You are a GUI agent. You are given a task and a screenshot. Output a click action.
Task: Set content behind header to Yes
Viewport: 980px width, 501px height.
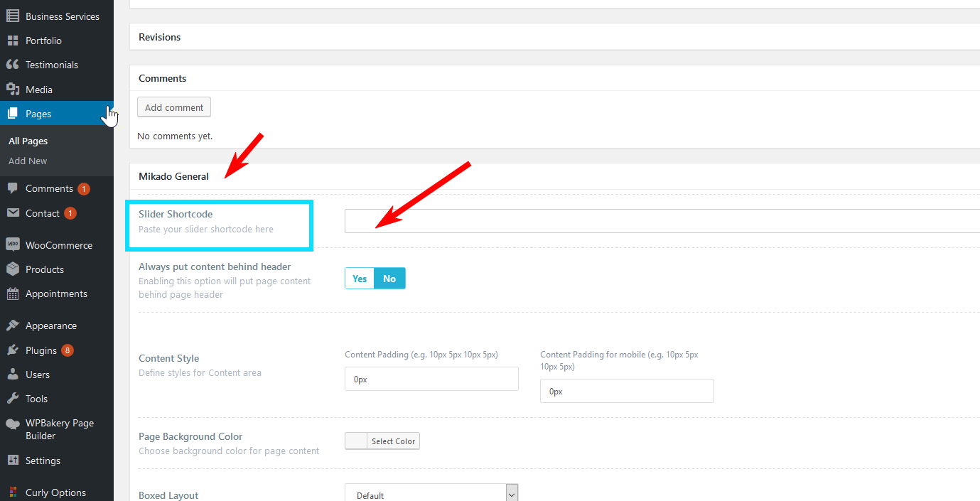point(360,279)
